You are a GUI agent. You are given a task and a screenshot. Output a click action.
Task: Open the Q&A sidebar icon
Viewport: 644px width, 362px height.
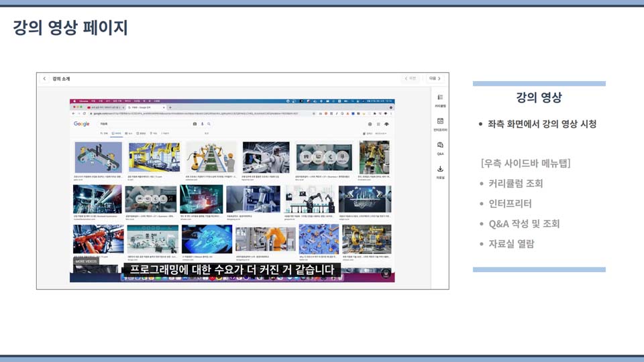[x=440, y=147]
